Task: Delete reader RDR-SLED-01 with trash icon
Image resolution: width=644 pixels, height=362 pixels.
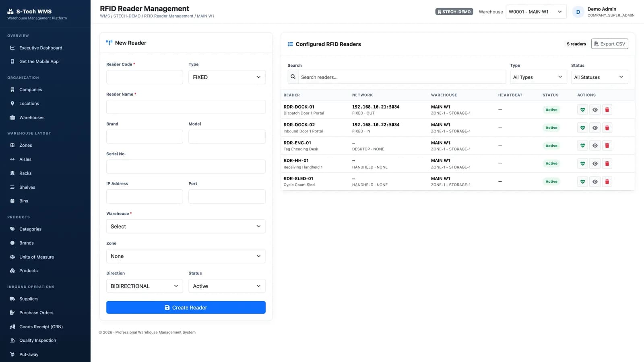Action: tap(607, 182)
